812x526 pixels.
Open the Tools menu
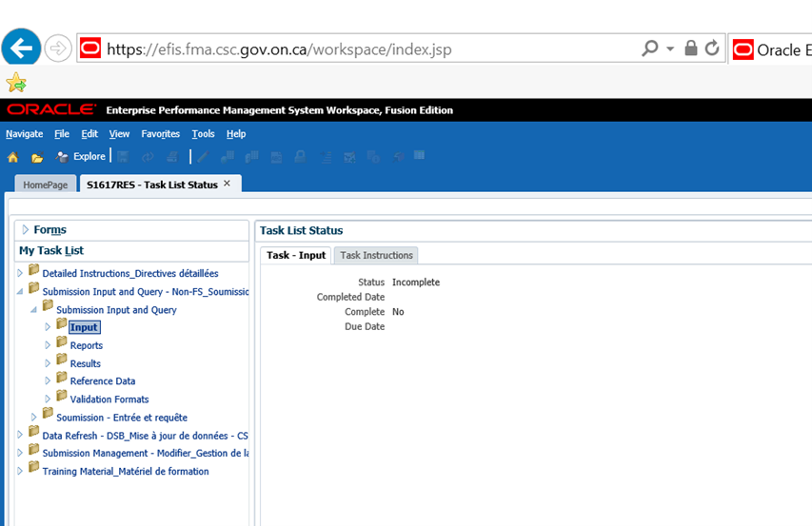pyautogui.click(x=203, y=134)
